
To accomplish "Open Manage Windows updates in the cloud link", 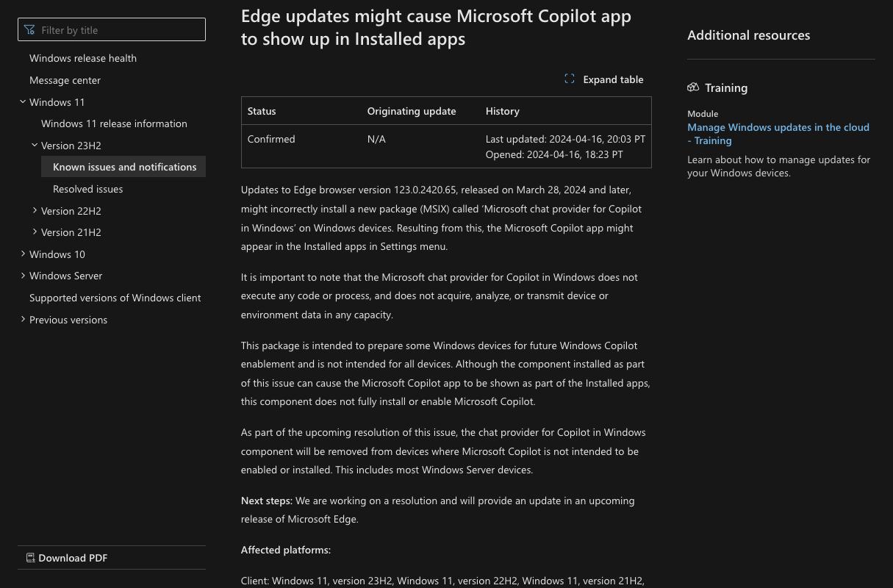I will coord(778,134).
